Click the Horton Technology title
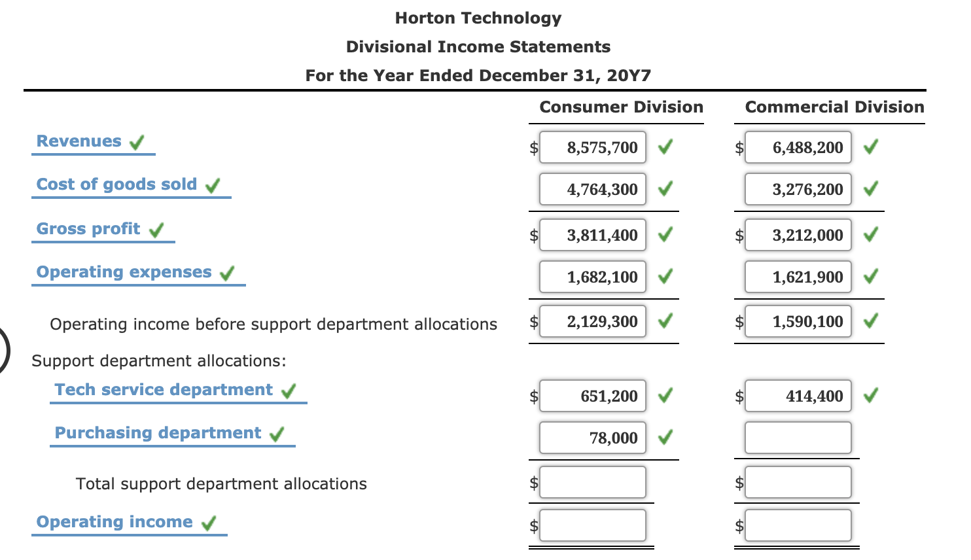971x560 pixels. 478,18
